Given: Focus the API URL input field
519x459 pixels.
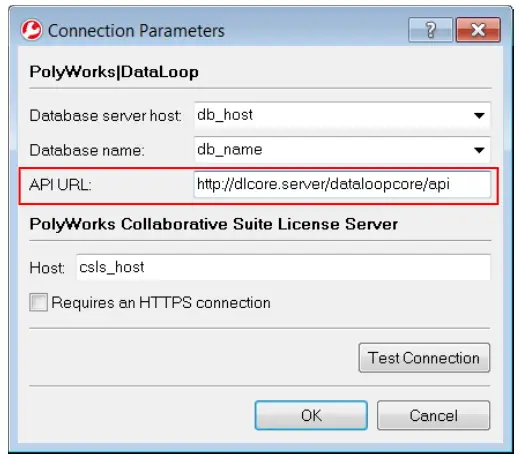Looking at the screenshot, I should (x=342, y=184).
